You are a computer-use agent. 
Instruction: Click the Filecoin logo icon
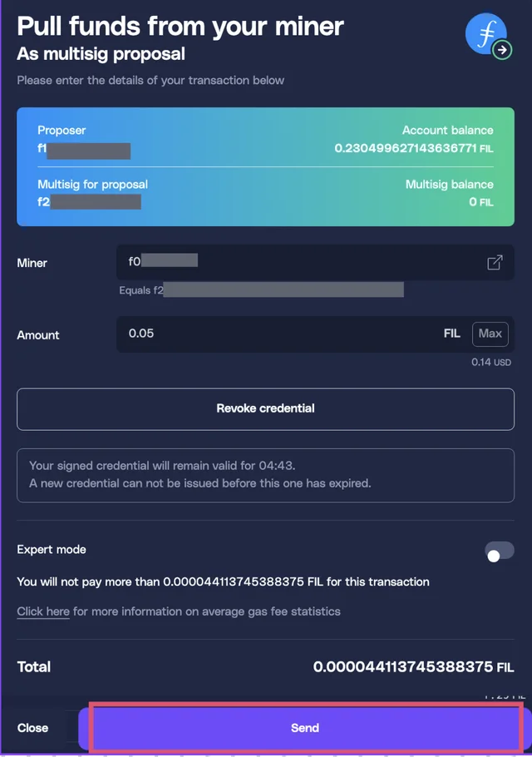pos(485,35)
